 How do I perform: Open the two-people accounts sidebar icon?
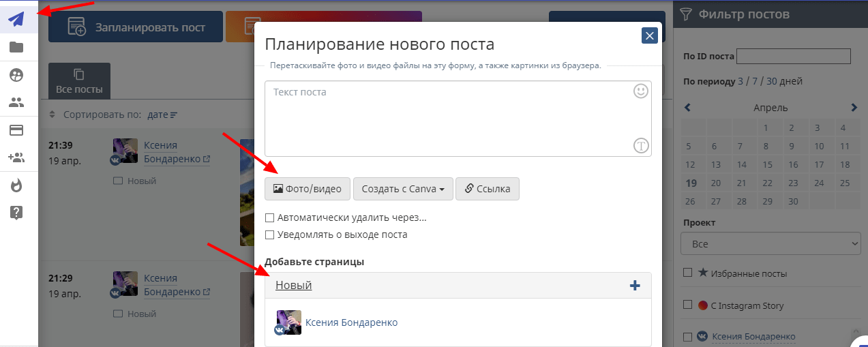click(x=16, y=103)
